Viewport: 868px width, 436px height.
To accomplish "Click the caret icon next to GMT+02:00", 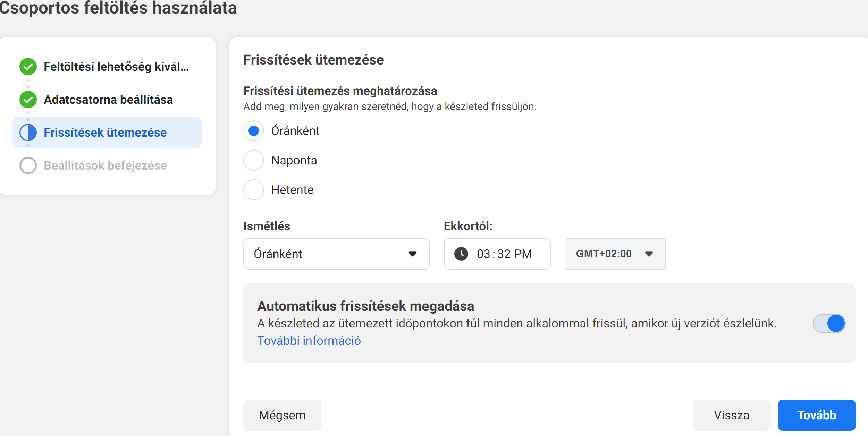I will pyautogui.click(x=649, y=254).
